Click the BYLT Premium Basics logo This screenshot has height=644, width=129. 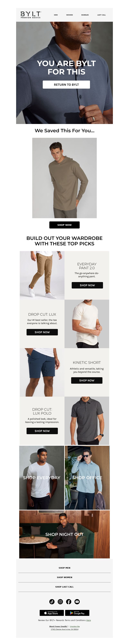(x=31, y=15)
